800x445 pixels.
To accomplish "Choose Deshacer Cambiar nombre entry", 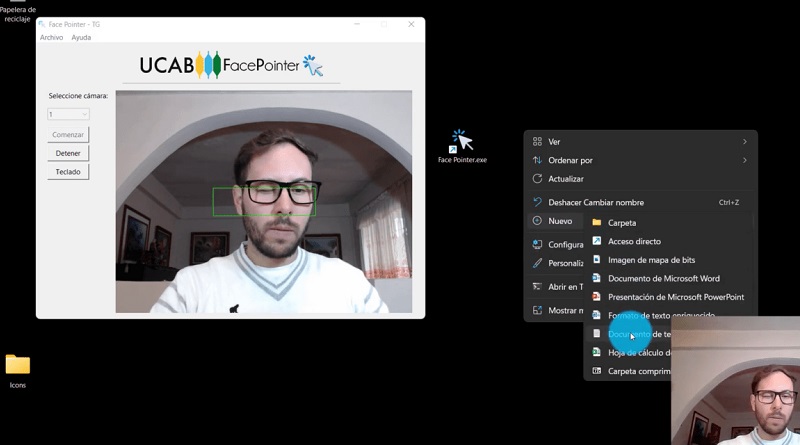I will coord(640,202).
